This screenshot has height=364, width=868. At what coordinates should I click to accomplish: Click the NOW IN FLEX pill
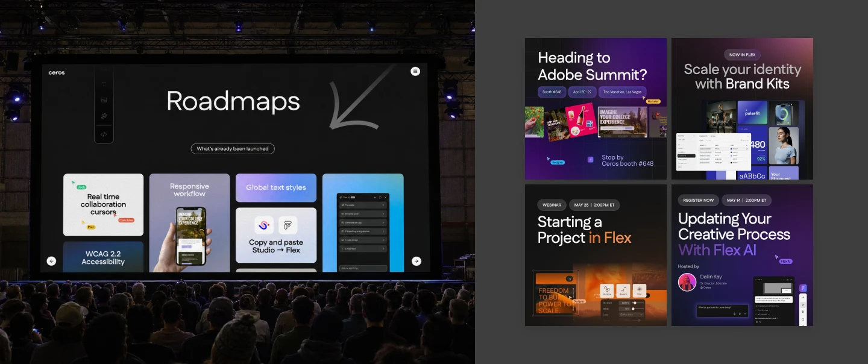tap(742, 54)
